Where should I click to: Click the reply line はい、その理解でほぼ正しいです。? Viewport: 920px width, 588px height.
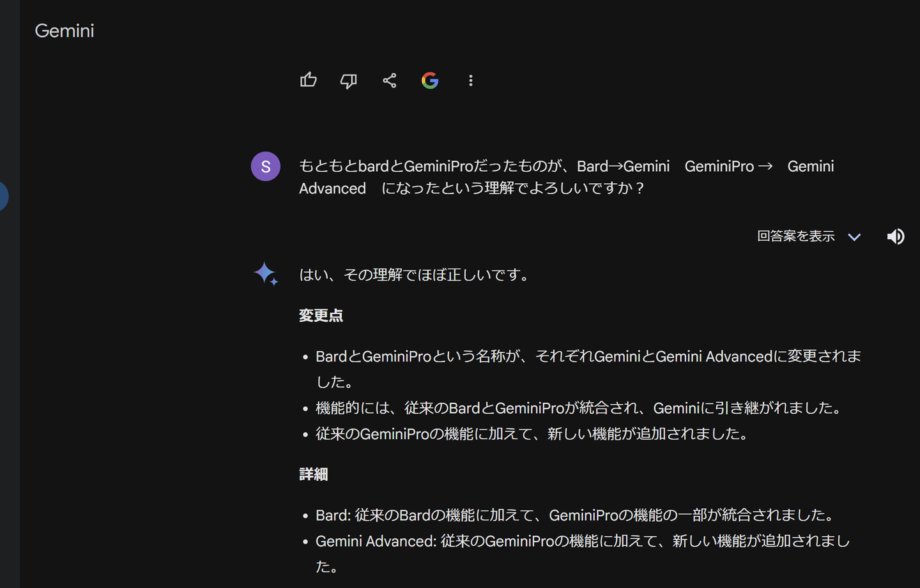[414, 275]
